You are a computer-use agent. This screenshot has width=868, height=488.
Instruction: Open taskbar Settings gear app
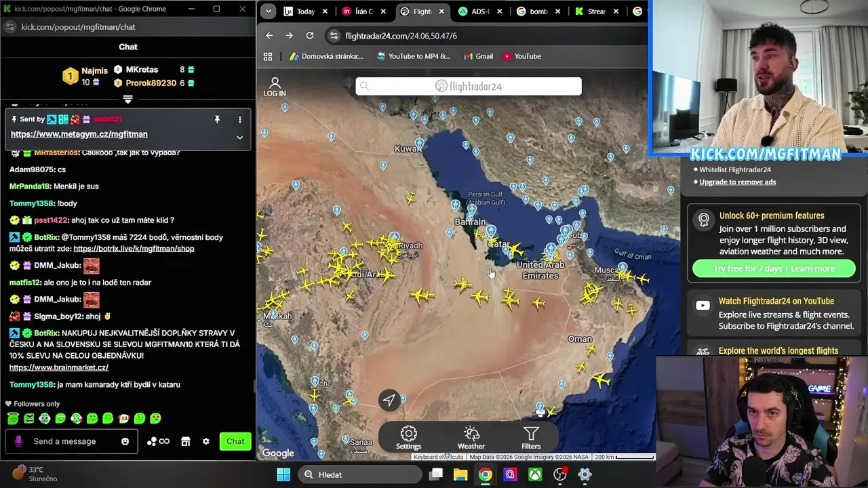585,474
